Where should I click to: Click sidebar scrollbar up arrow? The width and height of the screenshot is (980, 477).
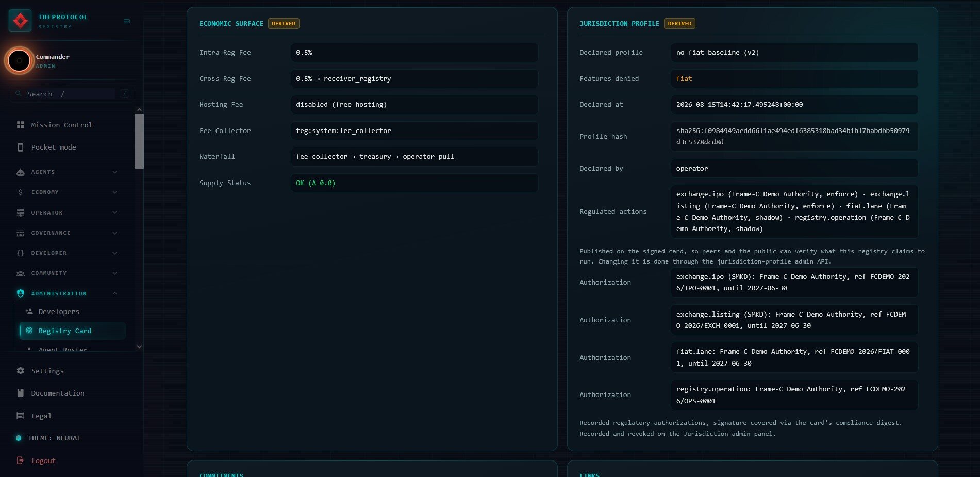tap(139, 110)
